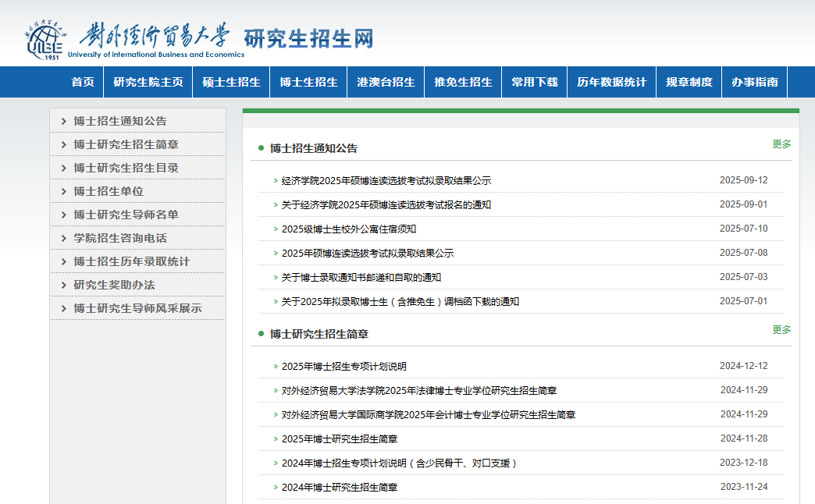Image resolution: width=815 pixels, height=504 pixels.
Task: Click 更多 beside 博士招生通知公告 heading
Action: coord(781,144)
